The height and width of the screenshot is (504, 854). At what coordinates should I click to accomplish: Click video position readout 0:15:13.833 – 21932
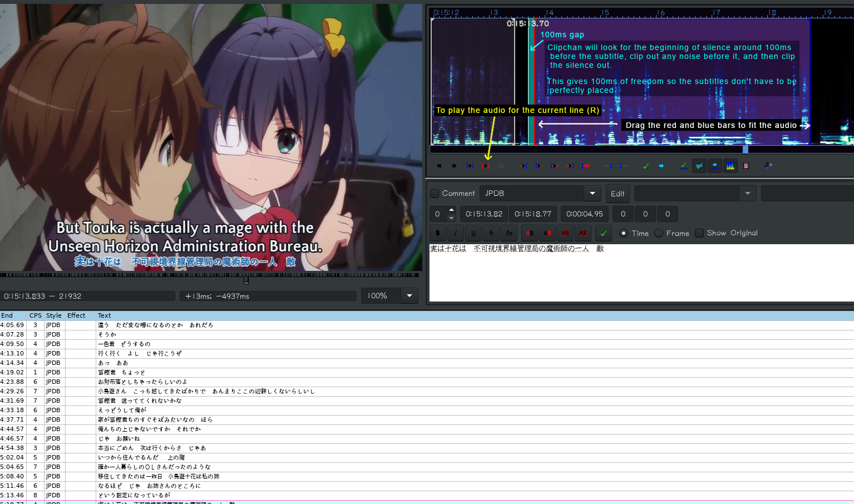tap(88, 296)
